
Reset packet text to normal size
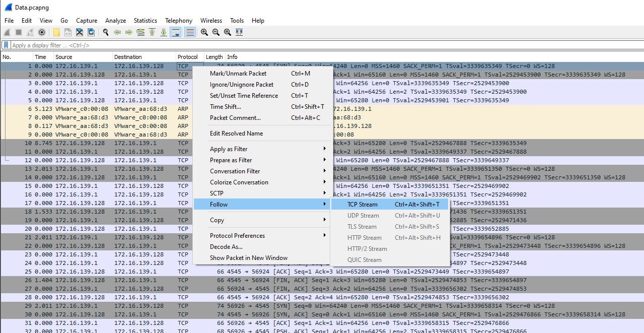228,32
